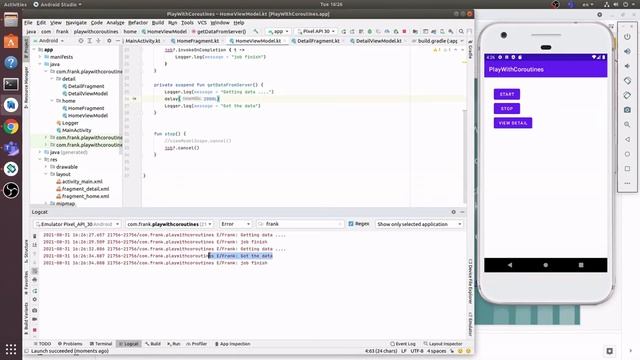Tap the phone's on-screen back navigation button
640x360 pixels.
point(510,265)
